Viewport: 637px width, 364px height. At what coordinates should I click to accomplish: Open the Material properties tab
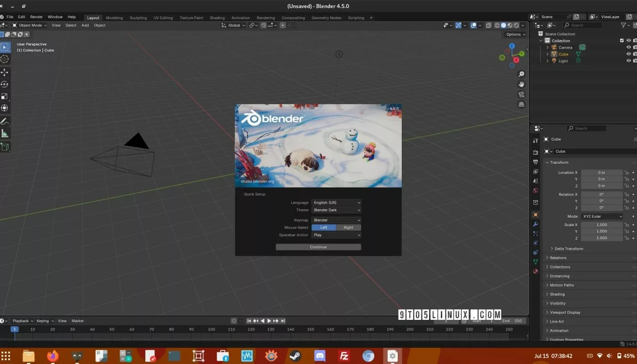(x=536, y=272)
